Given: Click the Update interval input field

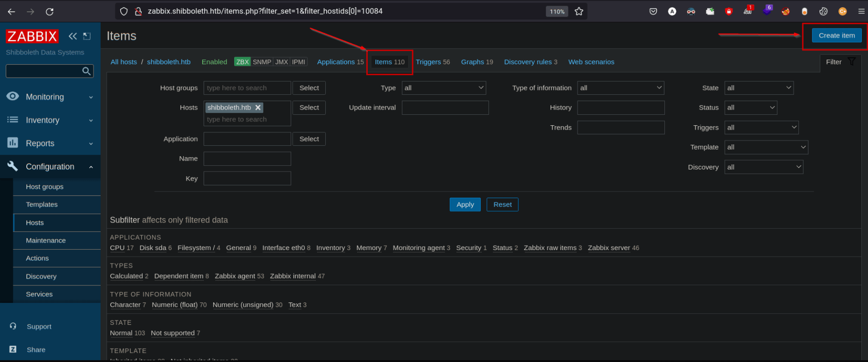Looking at the screenshot, I should click(445, 108).
